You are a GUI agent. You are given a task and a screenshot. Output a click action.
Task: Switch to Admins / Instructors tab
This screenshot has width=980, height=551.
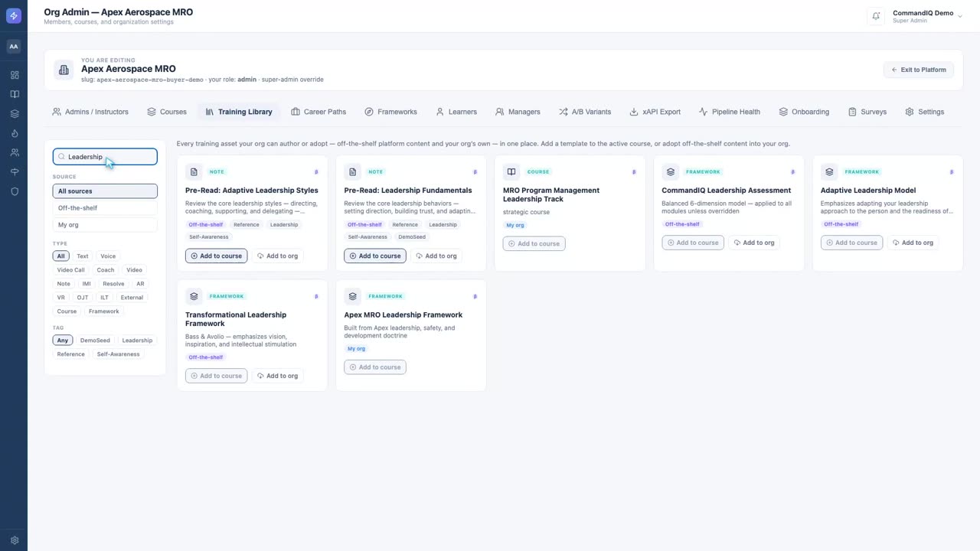click(x=90, y=112)
